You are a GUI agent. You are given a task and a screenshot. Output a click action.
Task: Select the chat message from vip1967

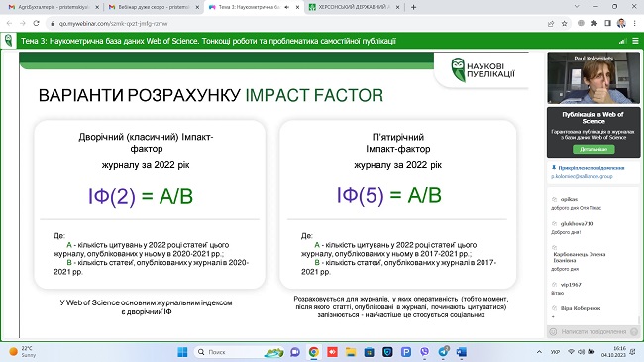point(566,289)
